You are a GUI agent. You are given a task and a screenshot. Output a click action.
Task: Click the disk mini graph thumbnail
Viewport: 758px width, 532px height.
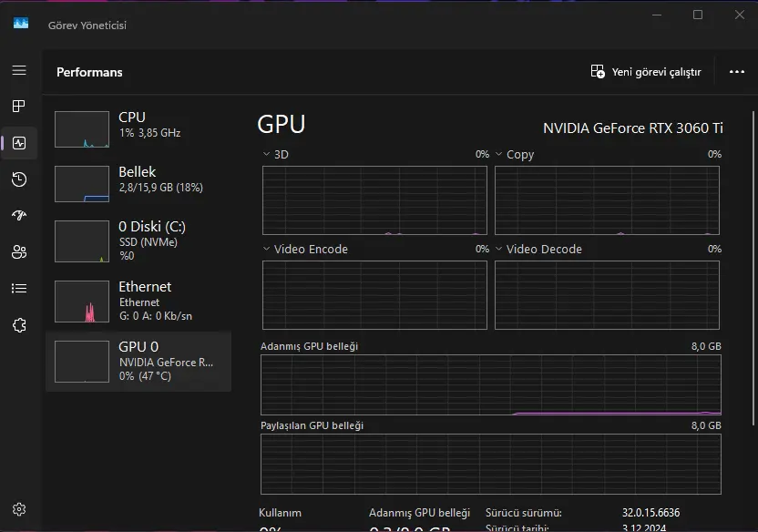(x=82, y=241)
